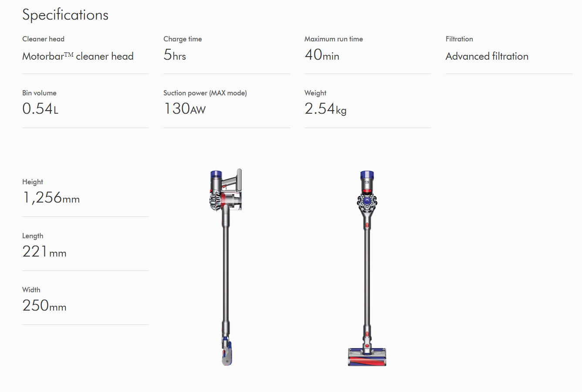Click the Specifications heading
The image size is (582, 392).
(65, 15)
